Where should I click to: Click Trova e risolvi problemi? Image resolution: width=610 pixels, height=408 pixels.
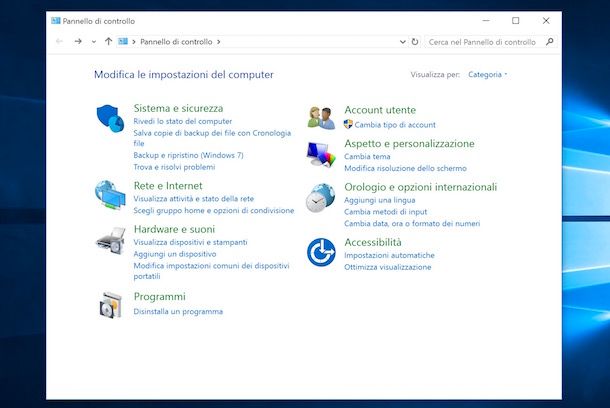[x=174, y=167]
